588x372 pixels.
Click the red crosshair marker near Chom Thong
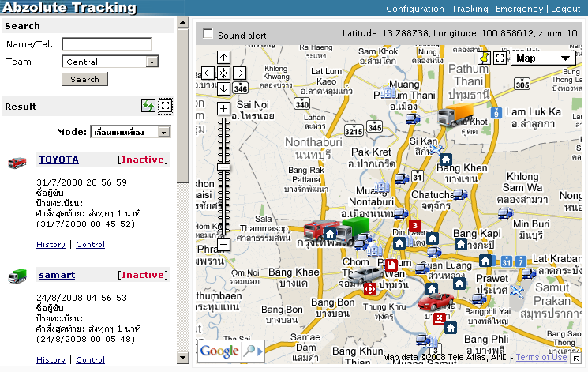369,289
